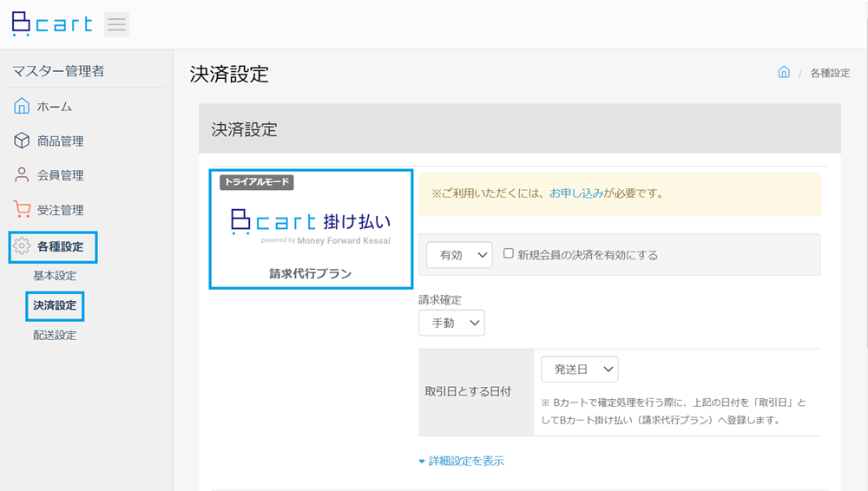Click the トライアルモード badge
The height and width of the screenshot is (491, 868).
(257, 182)
